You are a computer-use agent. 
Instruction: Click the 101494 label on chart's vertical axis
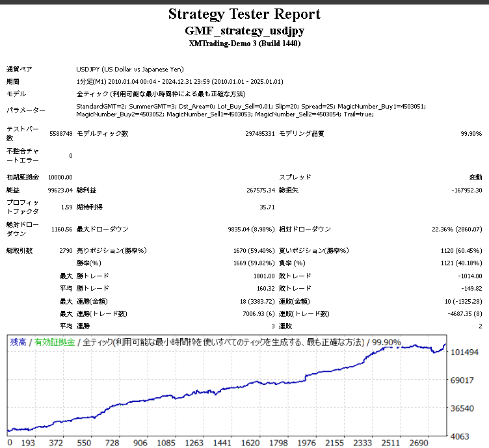point(466,352)
